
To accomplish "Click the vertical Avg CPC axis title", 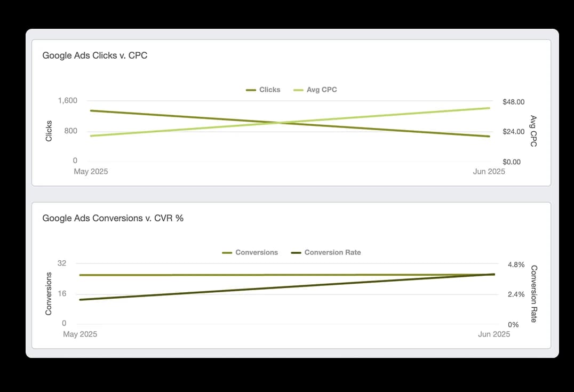I will click(533, 131).
